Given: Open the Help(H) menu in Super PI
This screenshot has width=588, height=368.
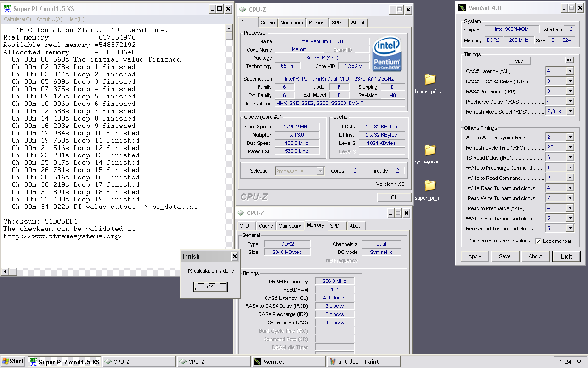Looking at the screenshot, I should pyautogui.click(x=76, y=19).
